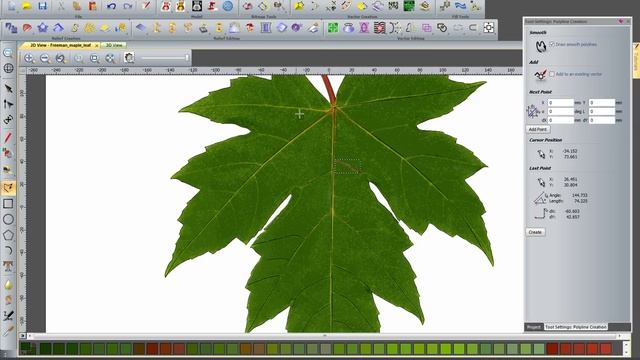Select the Polygon creation tool
The height and width of the screenshot is (360, 640).
pyautogui.click(x=8, y=235)
